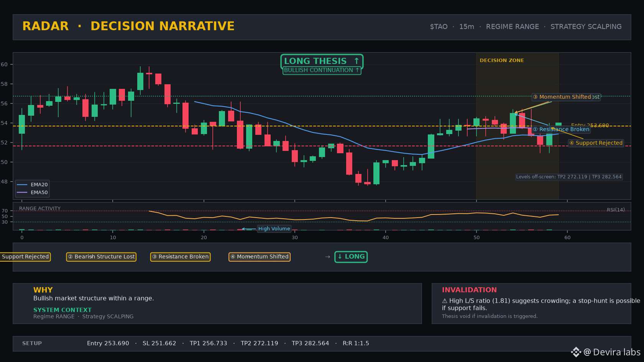Click the EMA50 legend text

(39, 193)
